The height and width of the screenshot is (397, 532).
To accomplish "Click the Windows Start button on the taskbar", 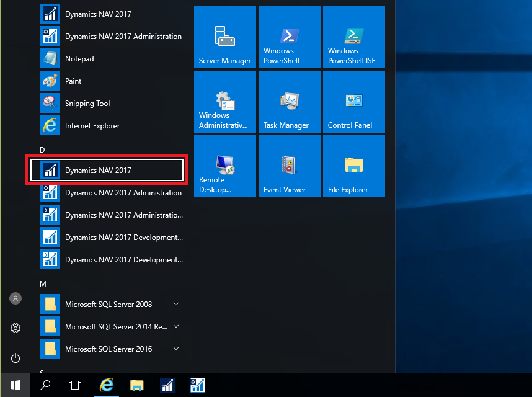I will pos(16,385).
